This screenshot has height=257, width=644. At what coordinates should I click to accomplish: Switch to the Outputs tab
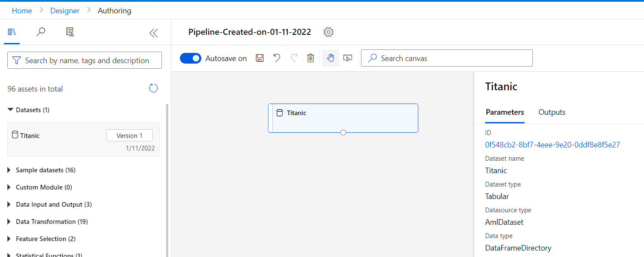[x=552, y=112]
